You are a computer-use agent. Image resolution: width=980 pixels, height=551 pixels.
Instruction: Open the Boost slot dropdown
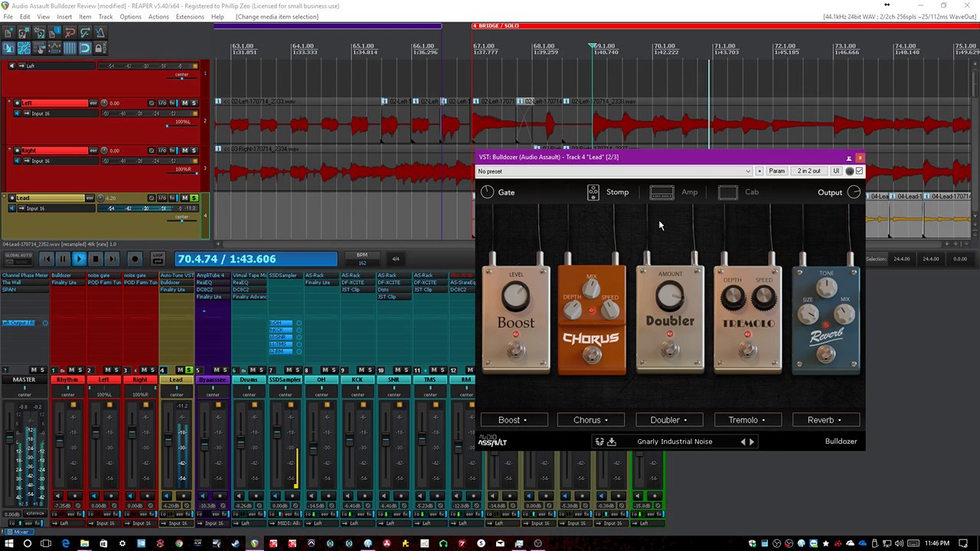tap(513, 419)
